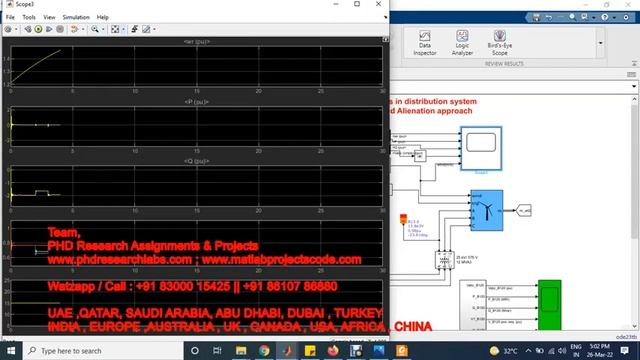Screen dimensions: 640x360
Task: Select the orange source block in the model
Action: [x=403, y=219]
